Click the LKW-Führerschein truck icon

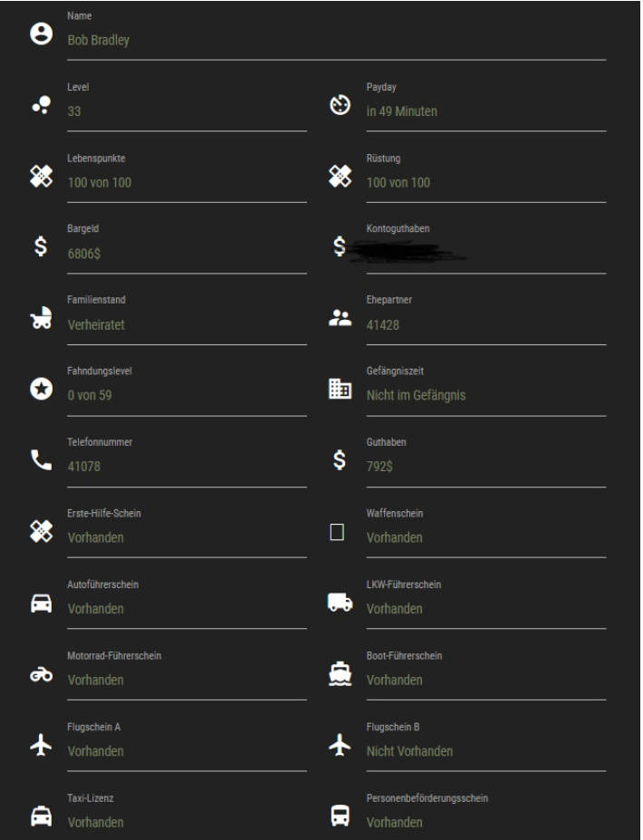(340, 603)
